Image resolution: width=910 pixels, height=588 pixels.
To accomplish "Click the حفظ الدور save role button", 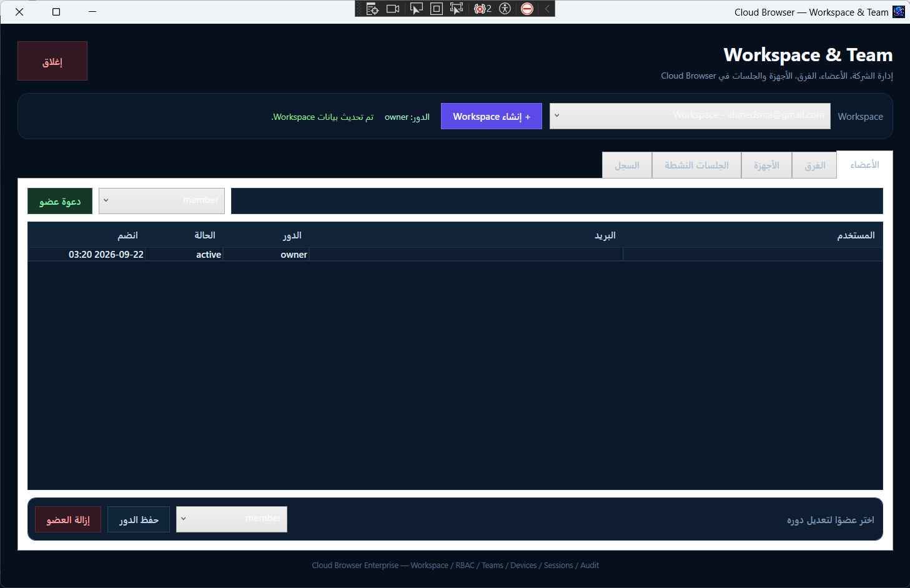I will [139, 519].
